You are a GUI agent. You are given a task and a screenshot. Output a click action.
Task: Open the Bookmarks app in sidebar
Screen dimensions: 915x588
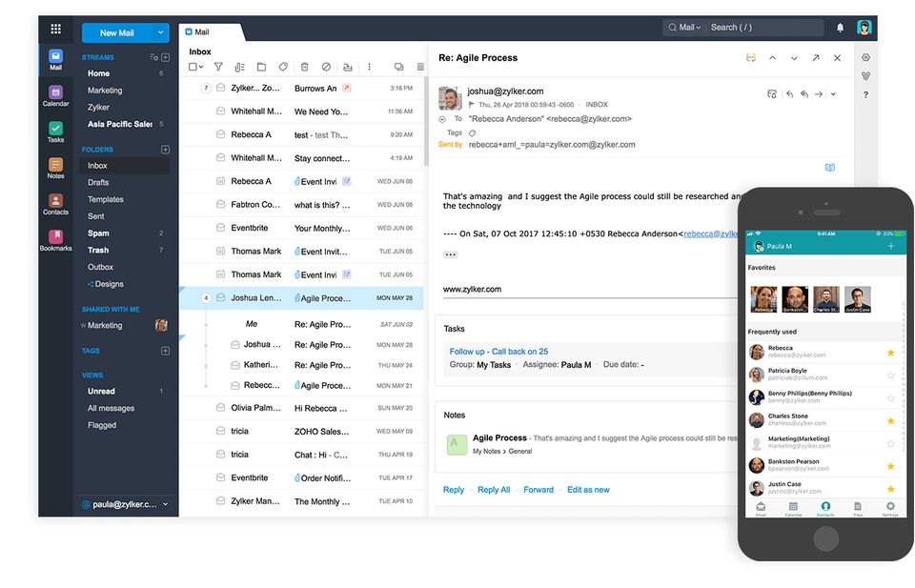click(x=55, y=241)
